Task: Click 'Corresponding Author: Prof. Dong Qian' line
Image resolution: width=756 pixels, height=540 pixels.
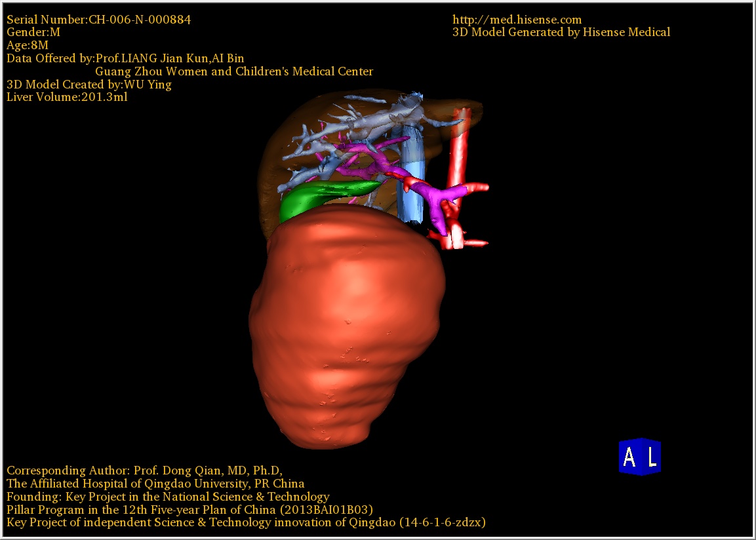Action: 145,471
